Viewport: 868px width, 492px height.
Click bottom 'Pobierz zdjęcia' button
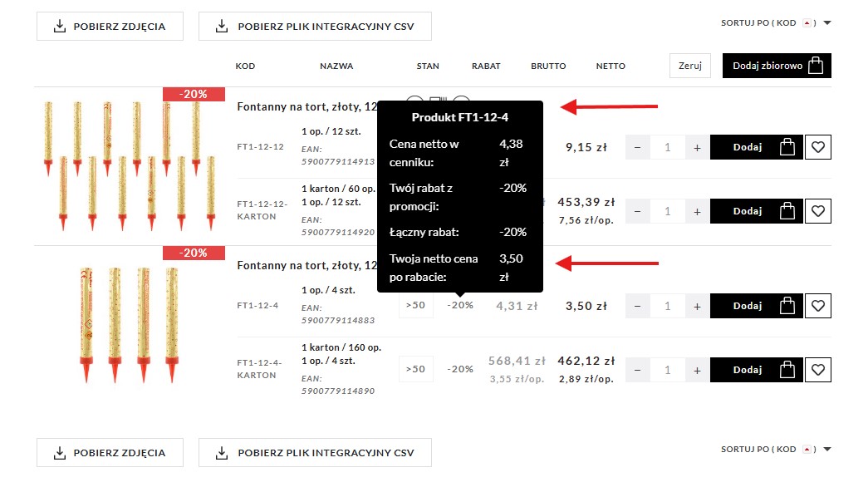110,453
